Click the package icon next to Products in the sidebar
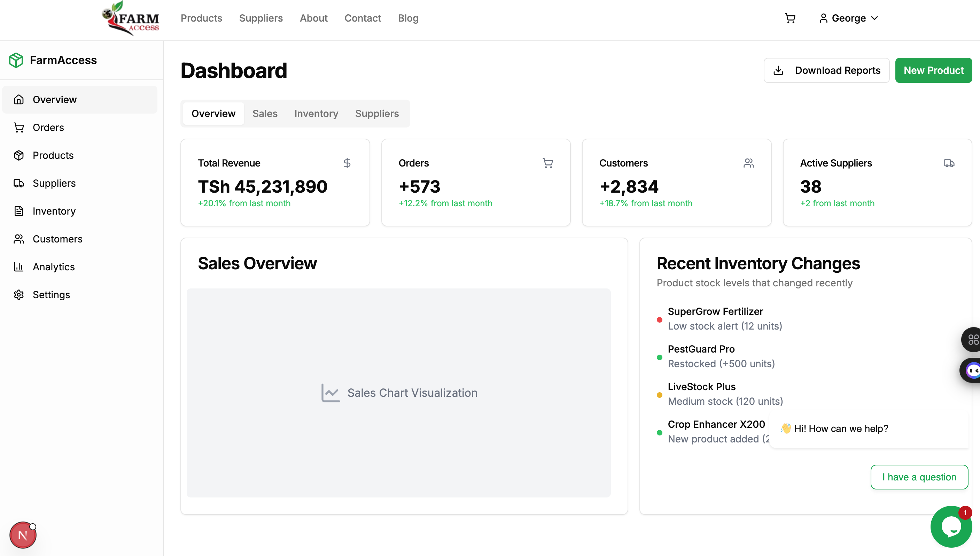 [x=19, y=155]
